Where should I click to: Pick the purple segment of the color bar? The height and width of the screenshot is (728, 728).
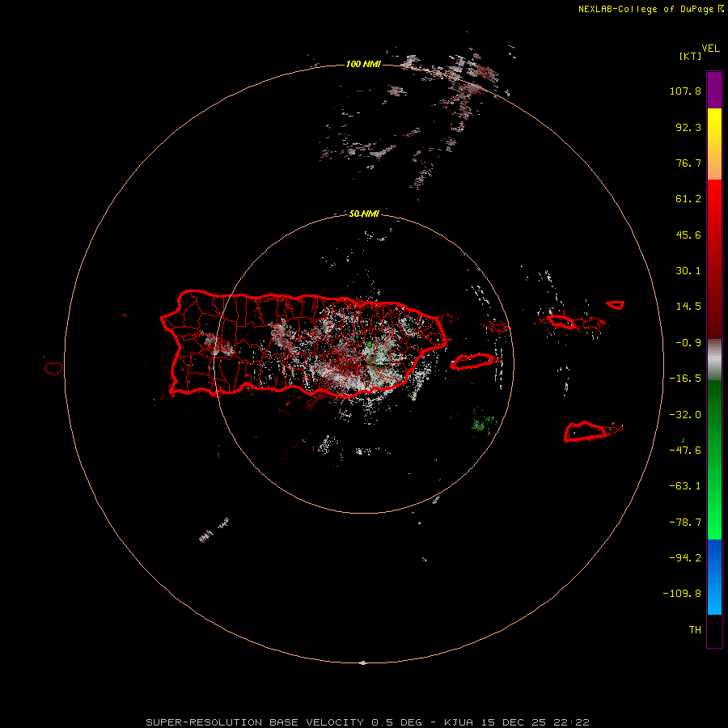tap(714, 91)
